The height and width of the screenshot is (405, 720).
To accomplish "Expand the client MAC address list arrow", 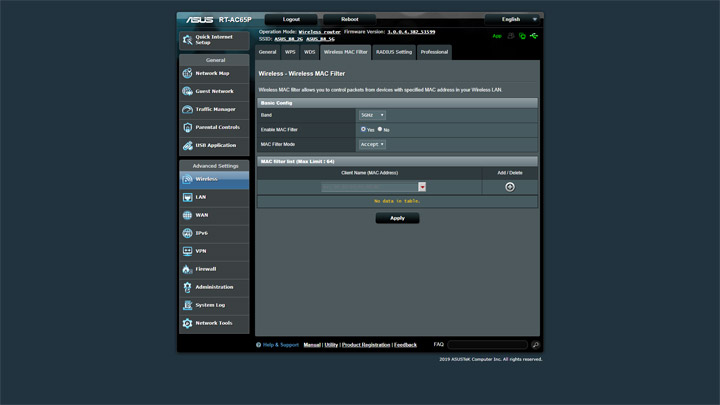I will tap(422, 187).
